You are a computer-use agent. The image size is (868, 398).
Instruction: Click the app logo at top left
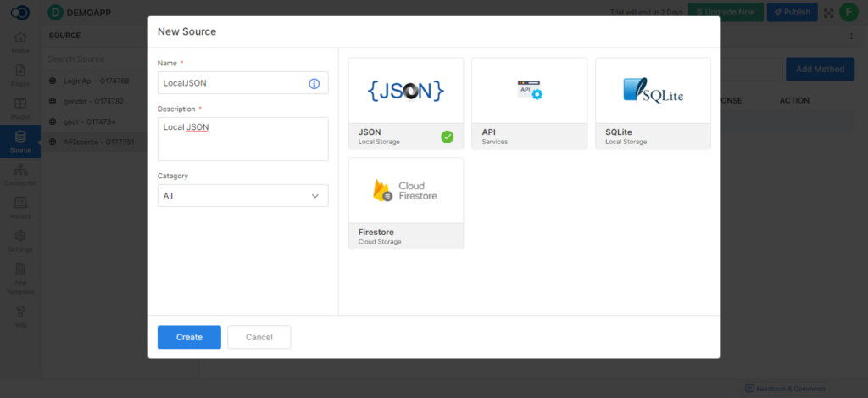point(20,12)
